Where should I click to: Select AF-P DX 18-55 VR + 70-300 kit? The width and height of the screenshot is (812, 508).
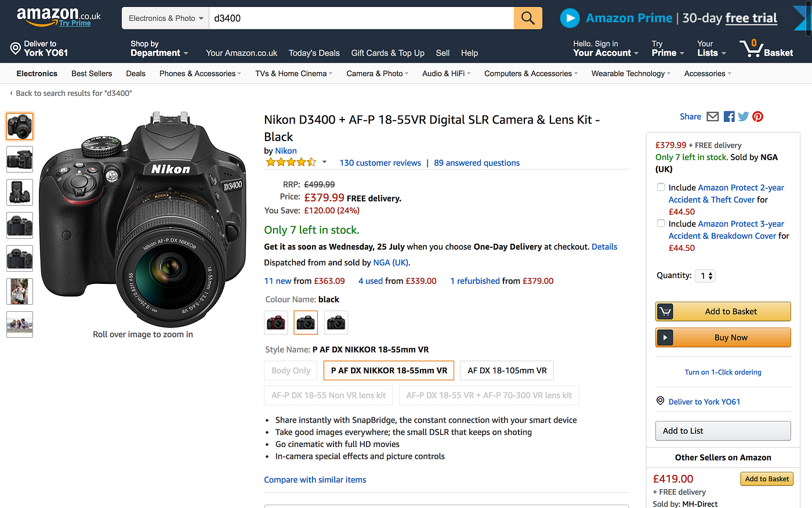(489, 395)
